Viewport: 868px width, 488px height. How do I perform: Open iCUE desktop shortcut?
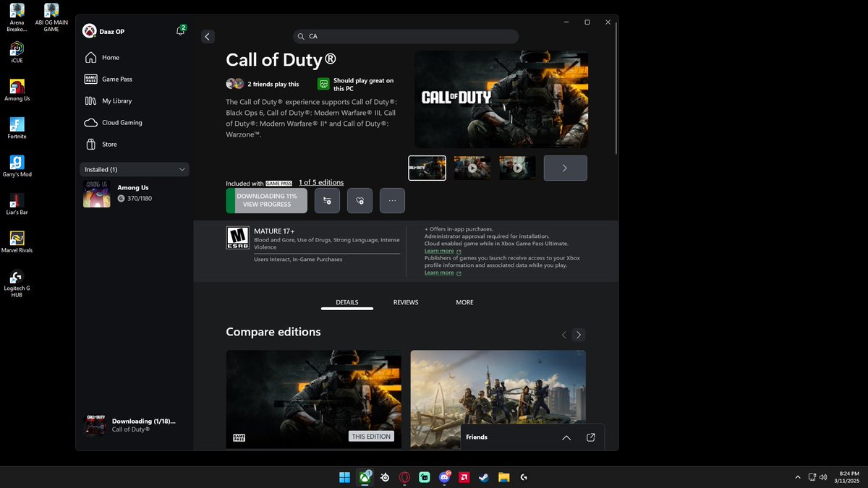17,52
